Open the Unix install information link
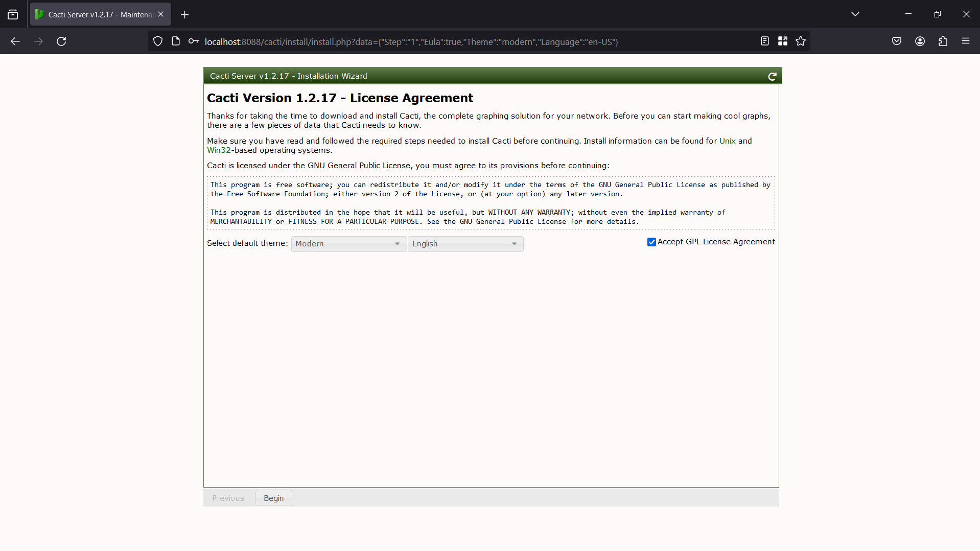 (x=728, y=141)
